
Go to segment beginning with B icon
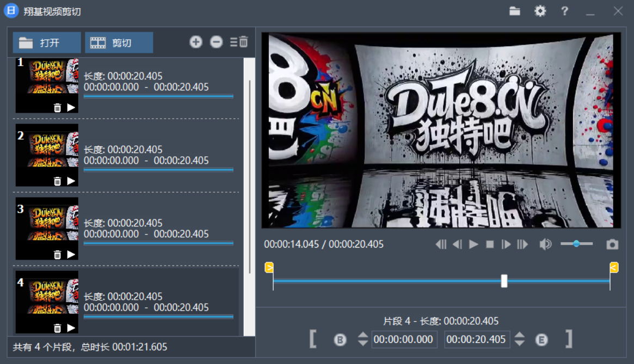[x=340, y=340]
